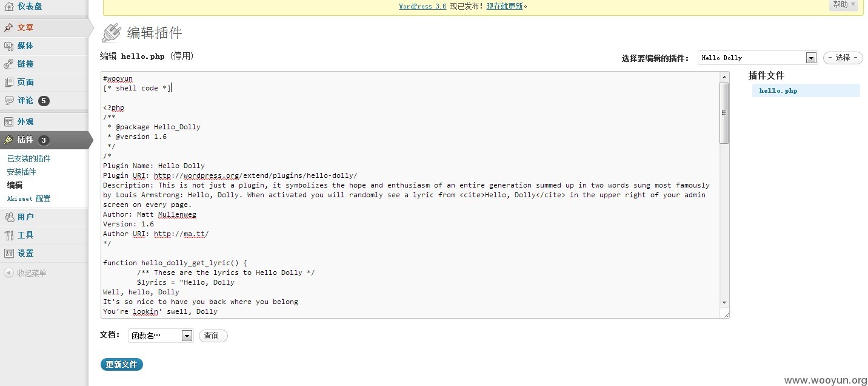Click the plugin editor plug icon heading
Viewport: 868px width, 386px height.
coord(112,32)
